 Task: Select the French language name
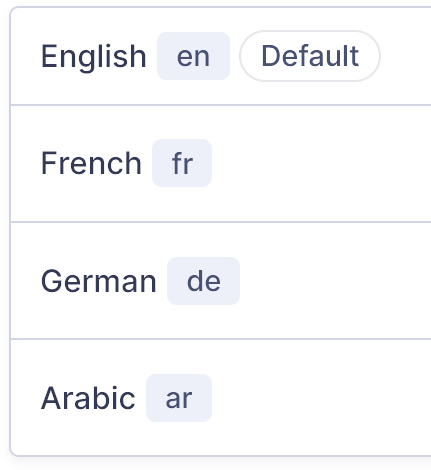[x=91, y=163]
